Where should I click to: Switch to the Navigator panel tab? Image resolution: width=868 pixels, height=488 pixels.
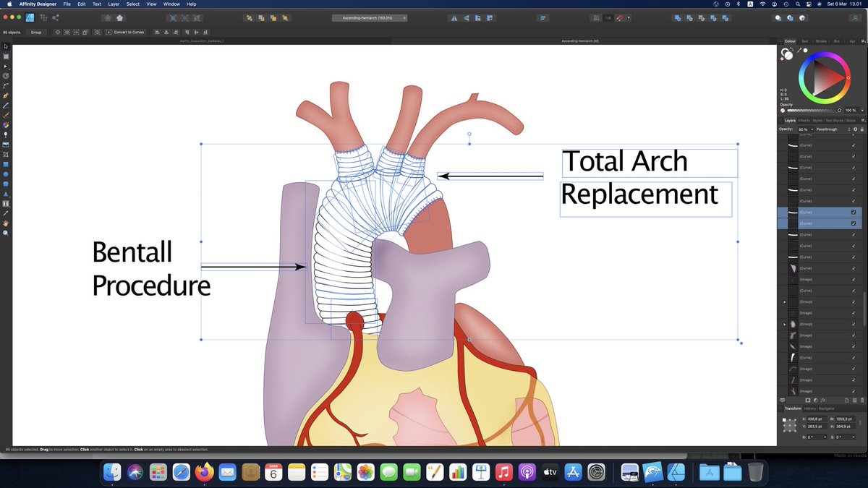827,408
